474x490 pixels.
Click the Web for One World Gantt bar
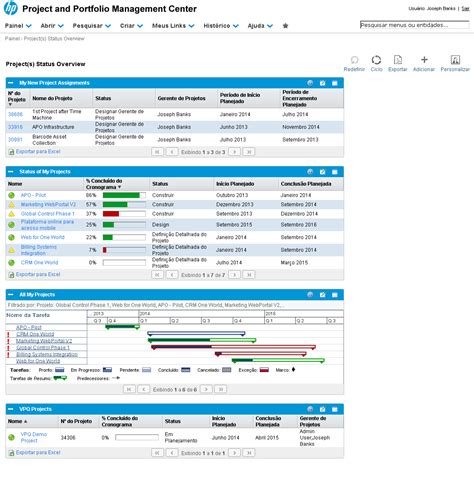tap(278, 360)
